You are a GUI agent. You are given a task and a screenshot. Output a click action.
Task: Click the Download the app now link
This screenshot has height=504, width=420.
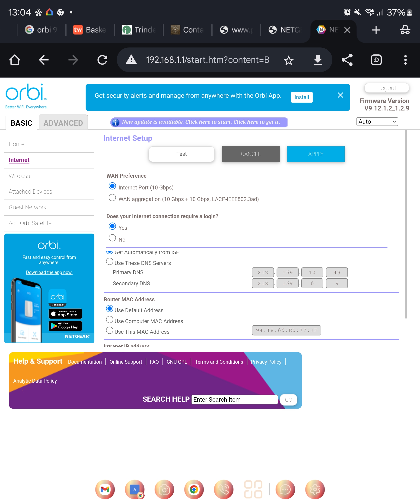click(49, 272)
